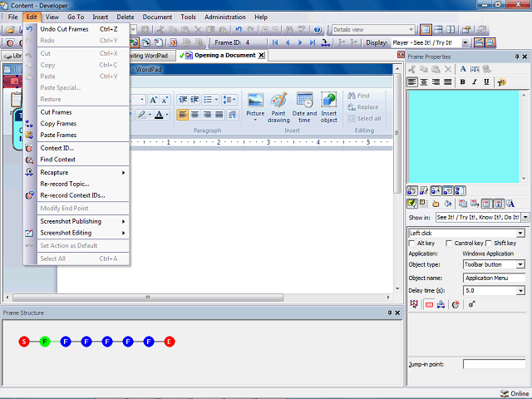This screenshot has height=399, width=532.
Task: Open the Object type dropdown
Action: [520, 264]
